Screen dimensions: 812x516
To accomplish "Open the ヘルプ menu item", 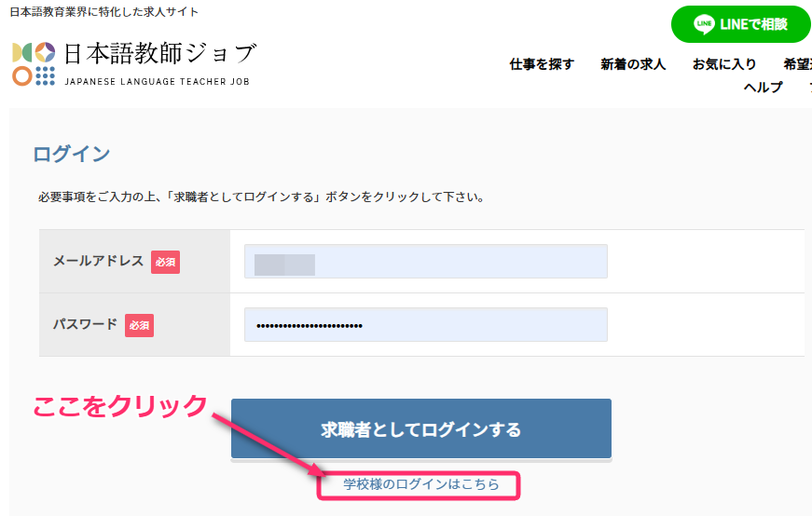I will pos(763,88).
